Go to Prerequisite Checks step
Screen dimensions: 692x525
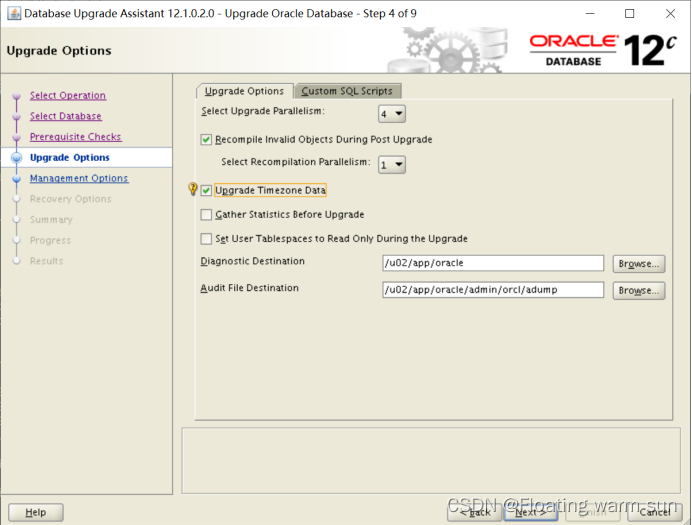click(x=75, y=137)
